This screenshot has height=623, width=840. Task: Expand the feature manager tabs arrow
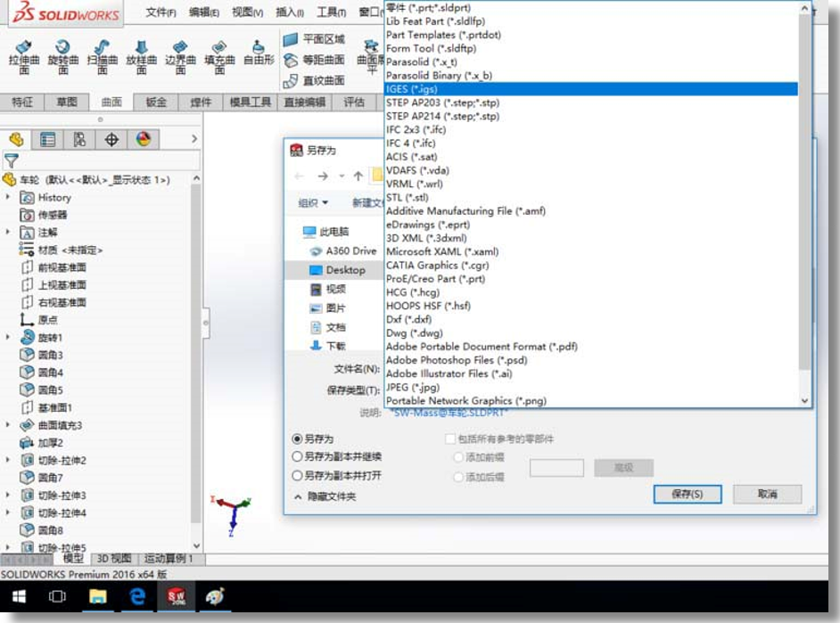pyautogui.click(x=194, y=139)
